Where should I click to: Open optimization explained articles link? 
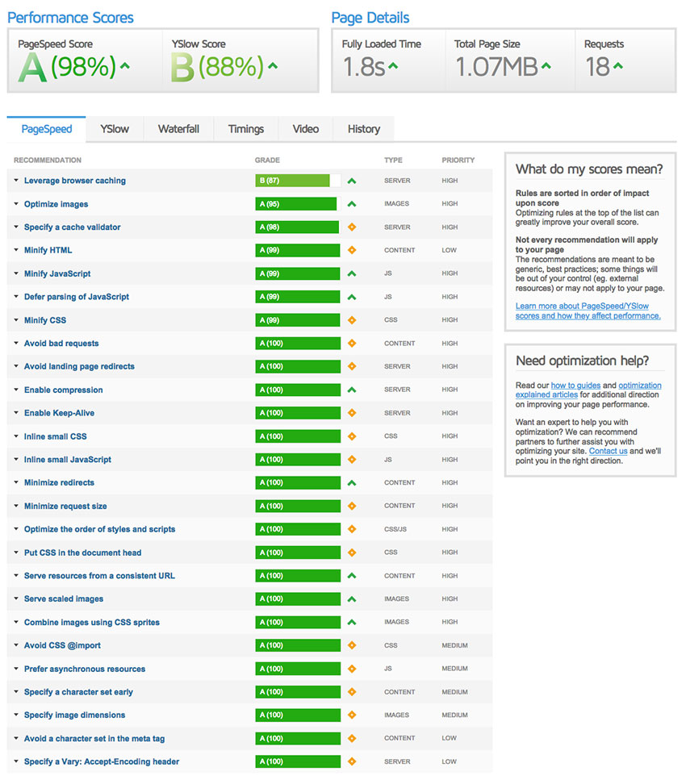[x=588, y=390]
